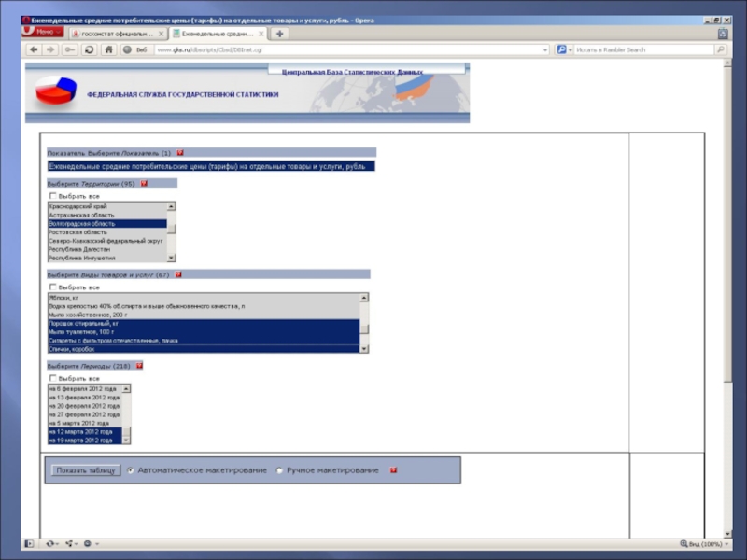Screen dimensions: 747x560
Task: Select 'Северо-Кавказский федеральный округ' item
Action: coord(107,241)
